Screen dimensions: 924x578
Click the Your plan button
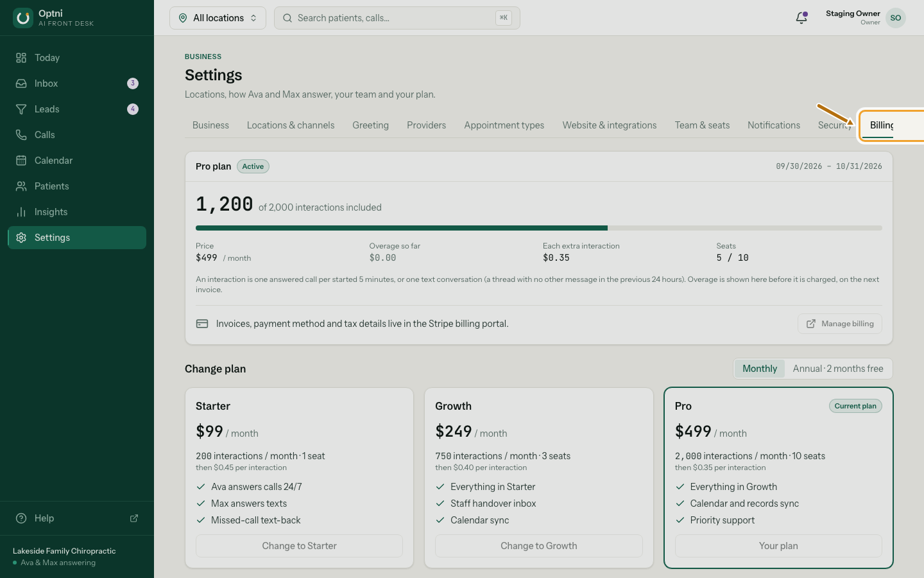pyautogui.click(x=778, y=546)
